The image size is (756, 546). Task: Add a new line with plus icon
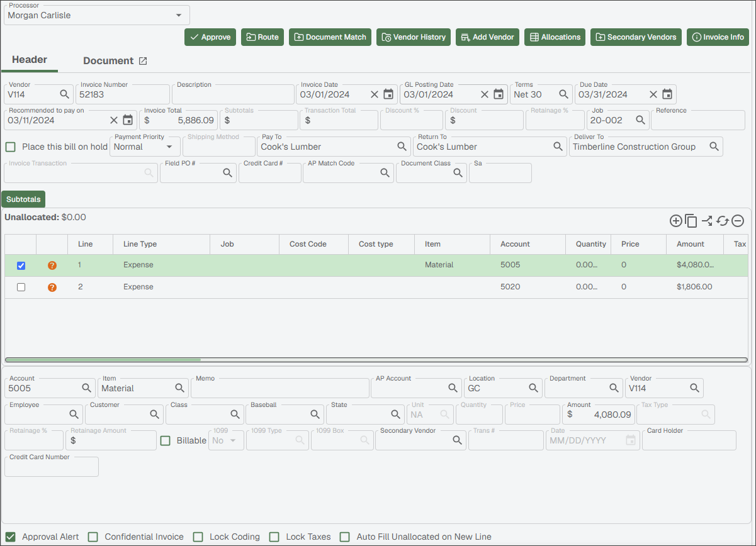pyautogui.click(x=675, y=221)
